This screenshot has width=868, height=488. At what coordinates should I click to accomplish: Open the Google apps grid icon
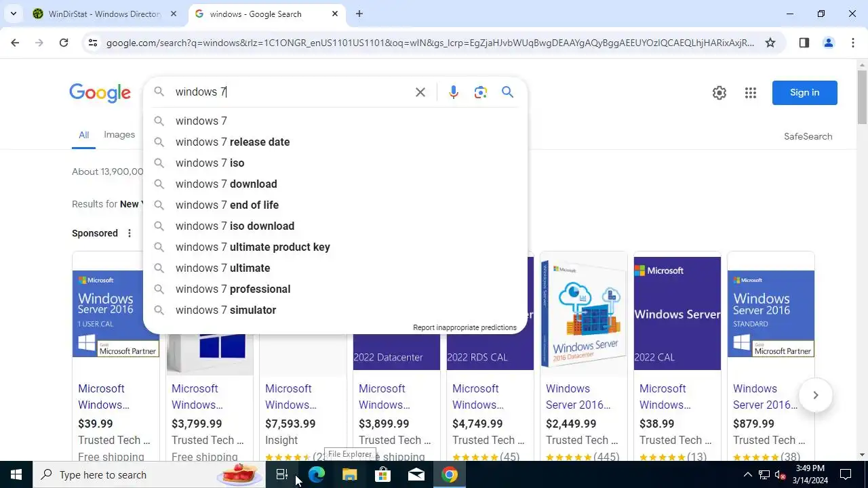[x=750, y=93]
